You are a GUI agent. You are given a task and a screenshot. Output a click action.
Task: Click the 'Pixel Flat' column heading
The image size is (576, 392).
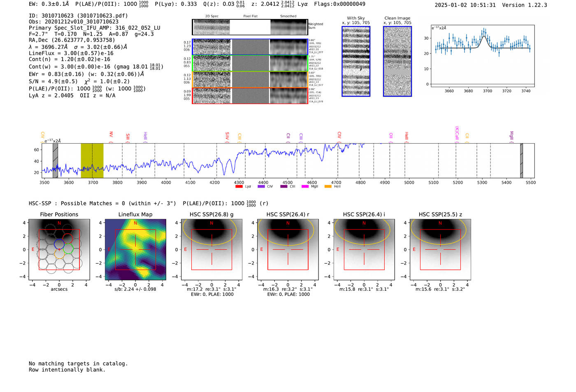click(x=250, y=16)
